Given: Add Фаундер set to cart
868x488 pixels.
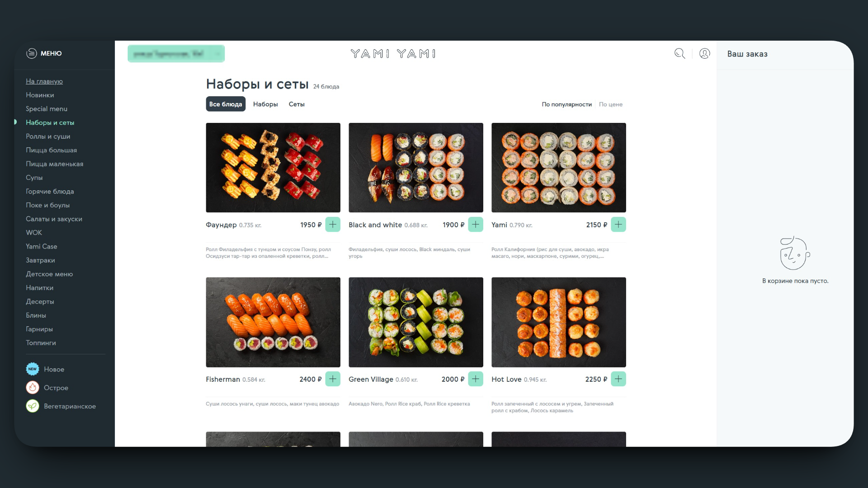Looking at the screenshot, I should tap(333, 225).
